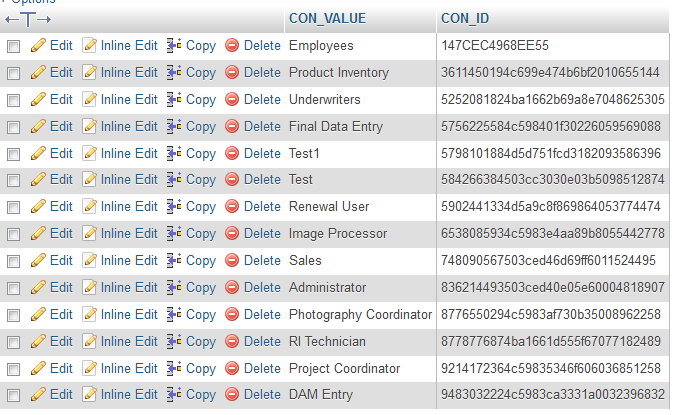Click the red Delete icon for Administrator row
The height and width of the screenshot is (415, 675).
[232, 287]
